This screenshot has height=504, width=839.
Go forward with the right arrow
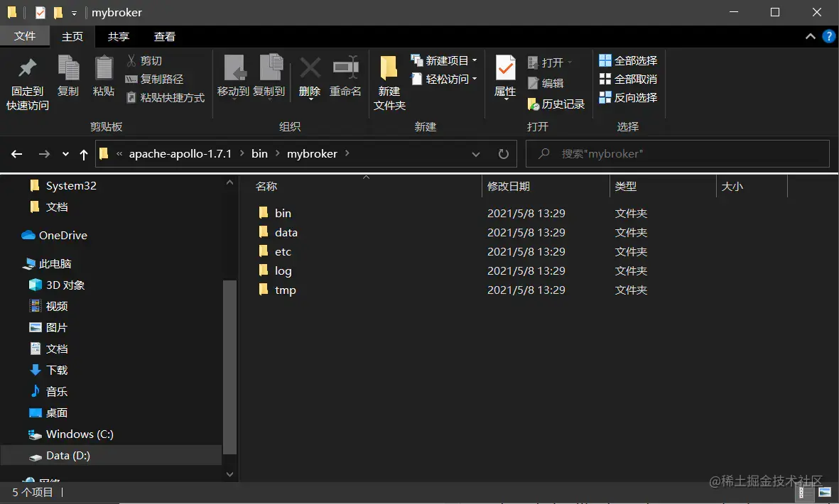[x=44, y=154]
